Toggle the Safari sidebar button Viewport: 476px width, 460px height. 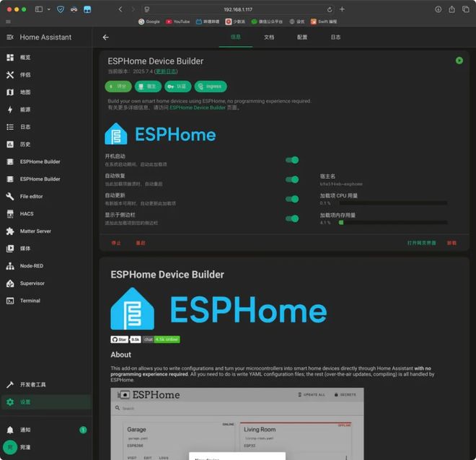tap(39, 9)
